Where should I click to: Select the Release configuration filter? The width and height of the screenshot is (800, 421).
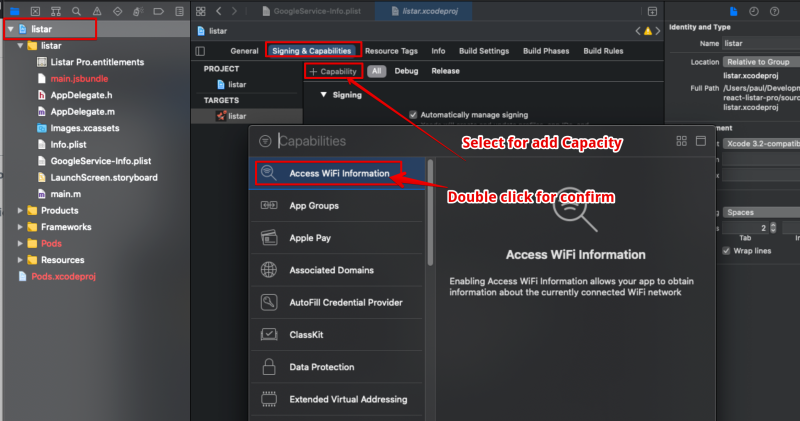[x=445, y=71]
